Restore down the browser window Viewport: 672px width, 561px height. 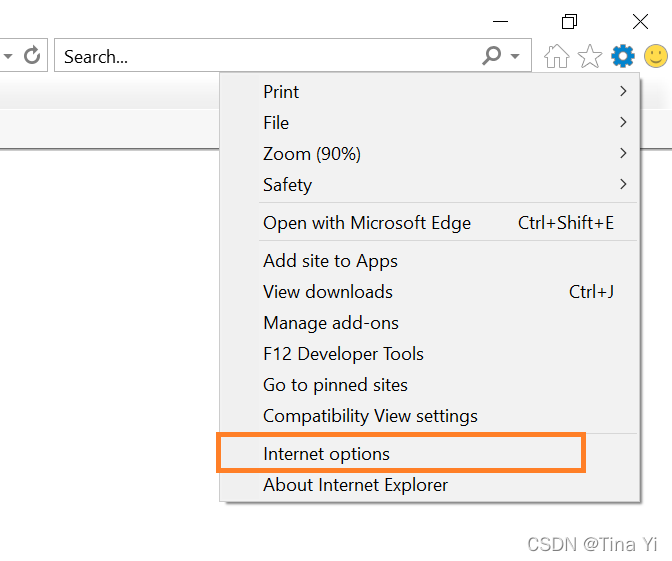[570, 21]
